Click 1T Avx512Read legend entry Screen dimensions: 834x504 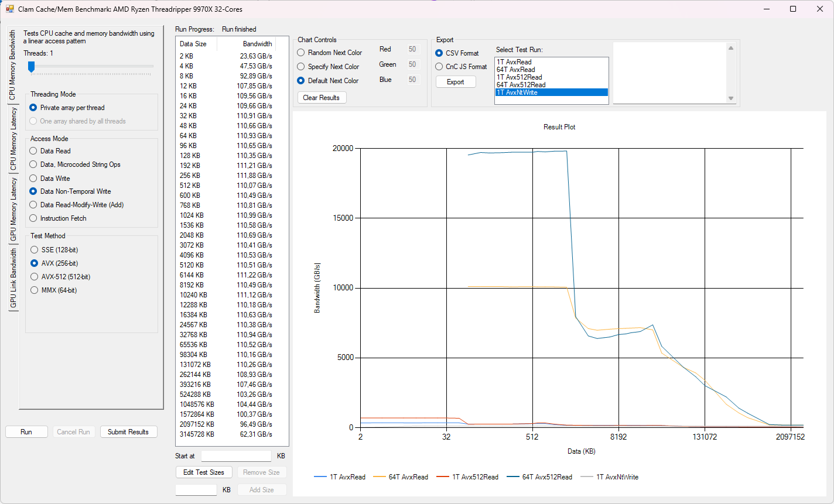click(467, 477)
